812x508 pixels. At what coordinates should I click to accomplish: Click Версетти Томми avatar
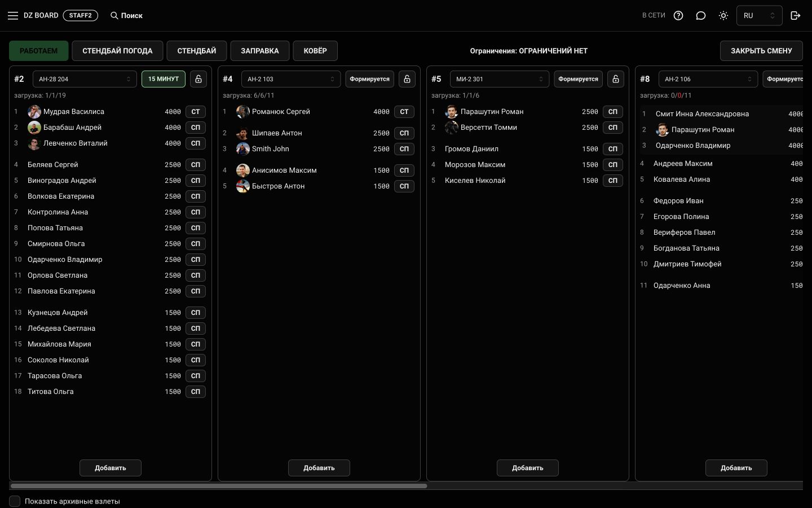coord(452,128)
